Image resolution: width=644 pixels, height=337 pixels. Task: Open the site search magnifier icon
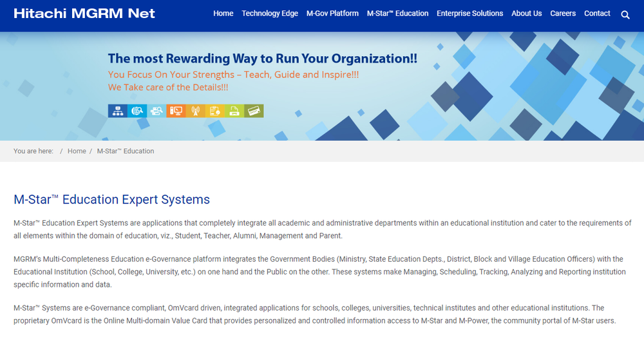pyautogui.click(x=625, y=15)
